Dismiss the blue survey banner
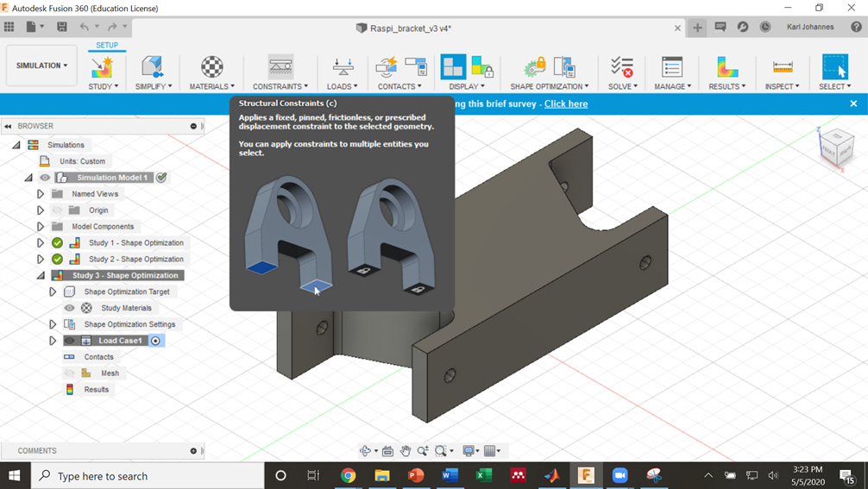Screen dimensions: 868x489 [853, 103]
